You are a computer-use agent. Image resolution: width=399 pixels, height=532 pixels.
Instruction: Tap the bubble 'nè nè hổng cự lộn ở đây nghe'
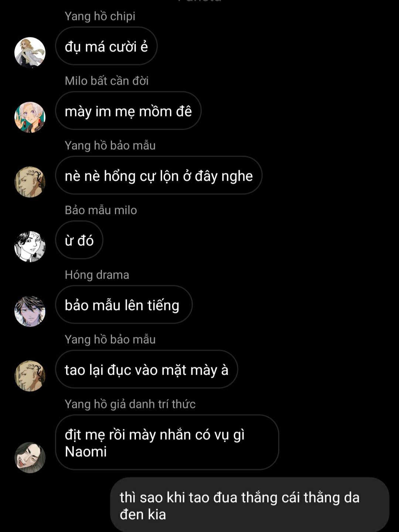point(159,175)
